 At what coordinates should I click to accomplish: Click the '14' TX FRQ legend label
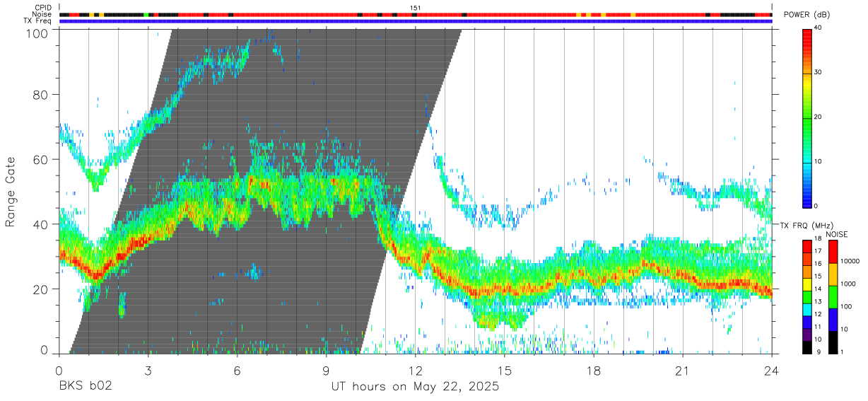818,289
